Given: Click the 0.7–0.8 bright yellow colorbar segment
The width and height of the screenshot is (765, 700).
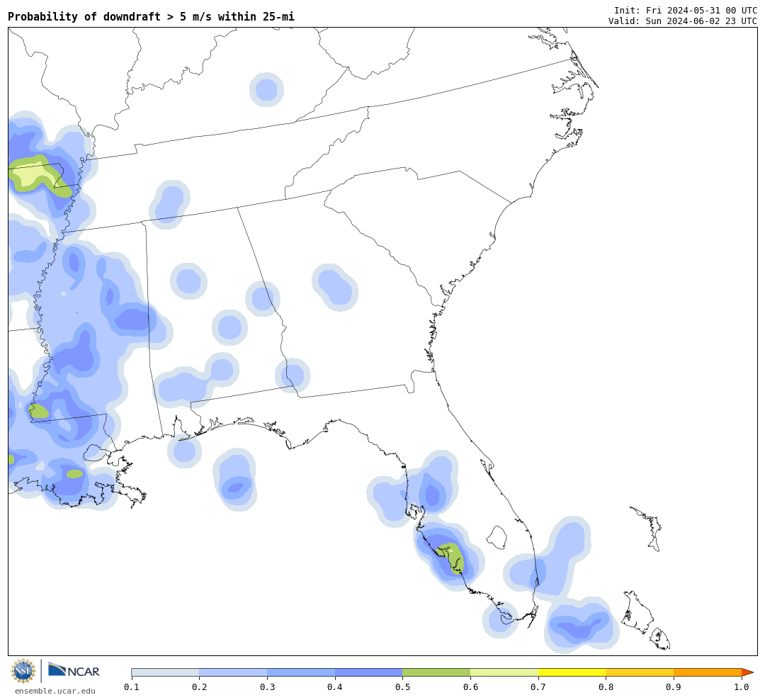Looking at the screenshot, I should point(572,672).
